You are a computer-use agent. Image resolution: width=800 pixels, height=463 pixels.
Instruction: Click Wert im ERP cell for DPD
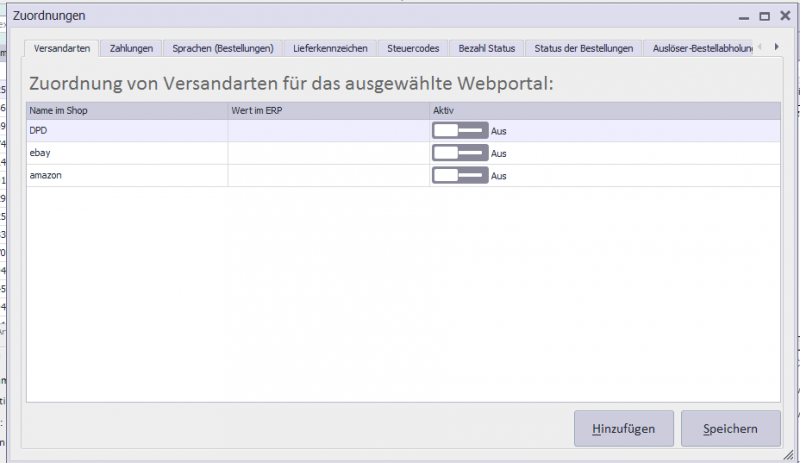tap(328, 130)
